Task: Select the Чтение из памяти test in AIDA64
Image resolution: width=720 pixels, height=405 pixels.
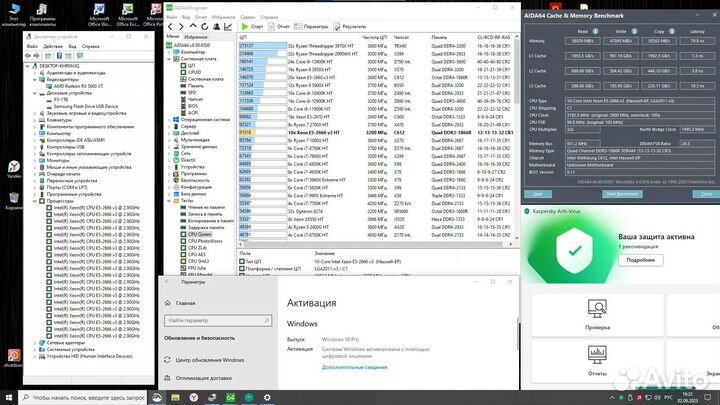Action: 206,207
